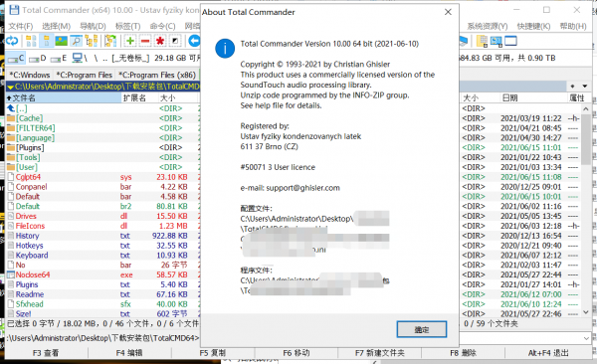This screenshot has width=597, height=364.
Task: Show the directory tree toolbar icon
Action: coord(92,41)
